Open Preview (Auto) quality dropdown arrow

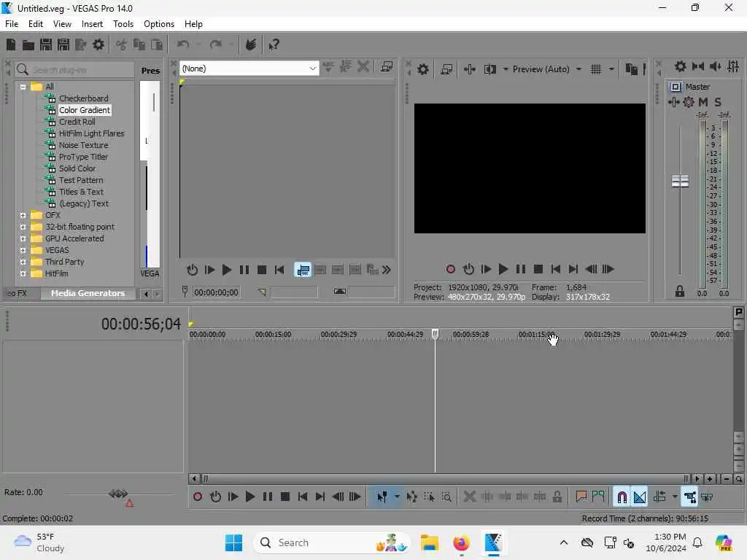[x=578, y=69]
